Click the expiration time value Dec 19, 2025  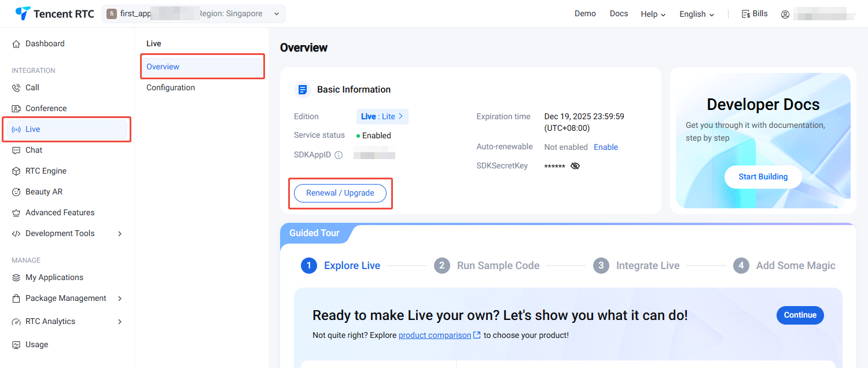click(584, 122)
